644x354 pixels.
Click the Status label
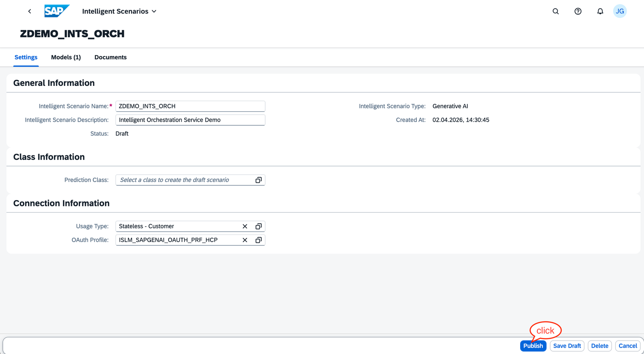pyautogui.click(x=99, y=134)
